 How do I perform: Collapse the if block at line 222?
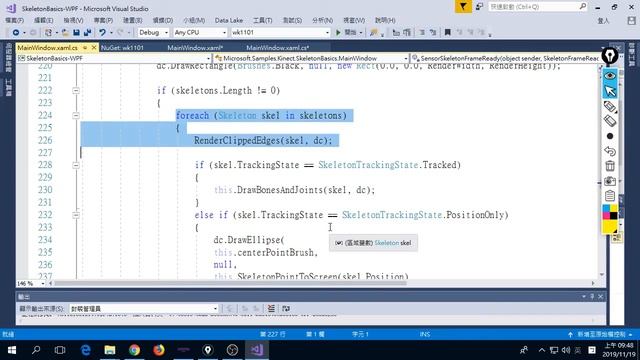point(76,91)
